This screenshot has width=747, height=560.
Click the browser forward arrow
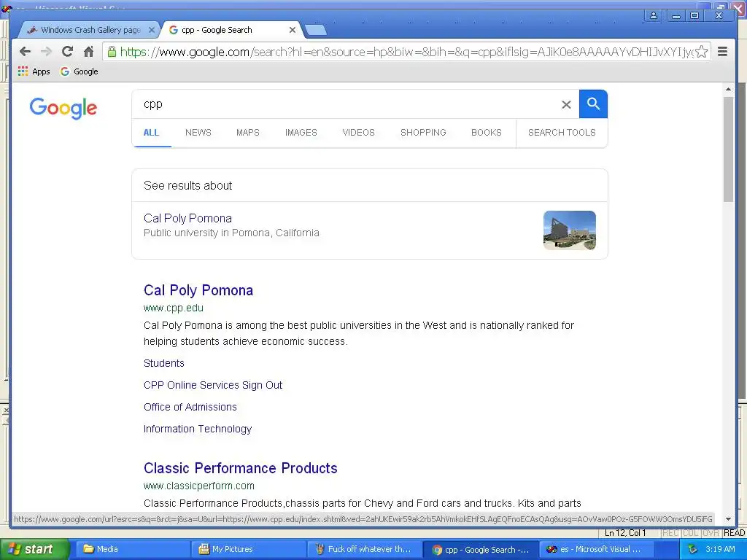pos(46,52)
